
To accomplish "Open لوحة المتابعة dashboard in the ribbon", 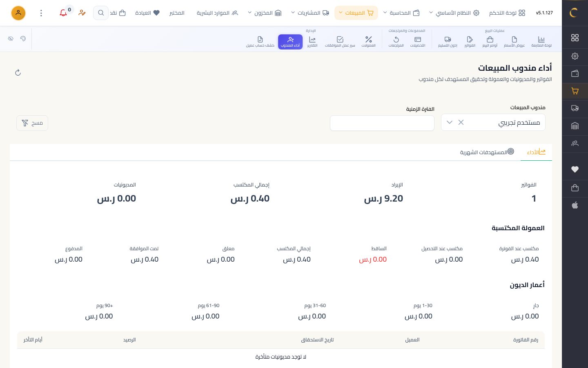I will [x=541, y=42].
